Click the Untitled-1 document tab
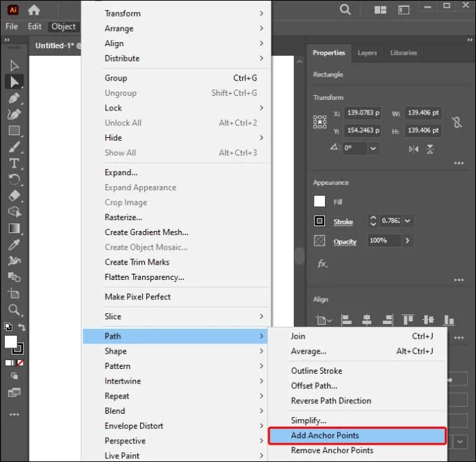476x462 pixels. point(57,46)
